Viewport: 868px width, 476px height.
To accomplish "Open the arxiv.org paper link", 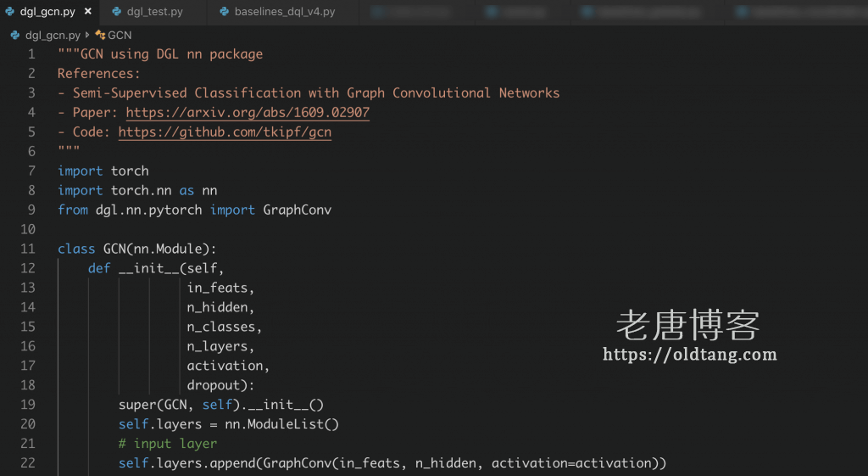I will click(248, 112).
